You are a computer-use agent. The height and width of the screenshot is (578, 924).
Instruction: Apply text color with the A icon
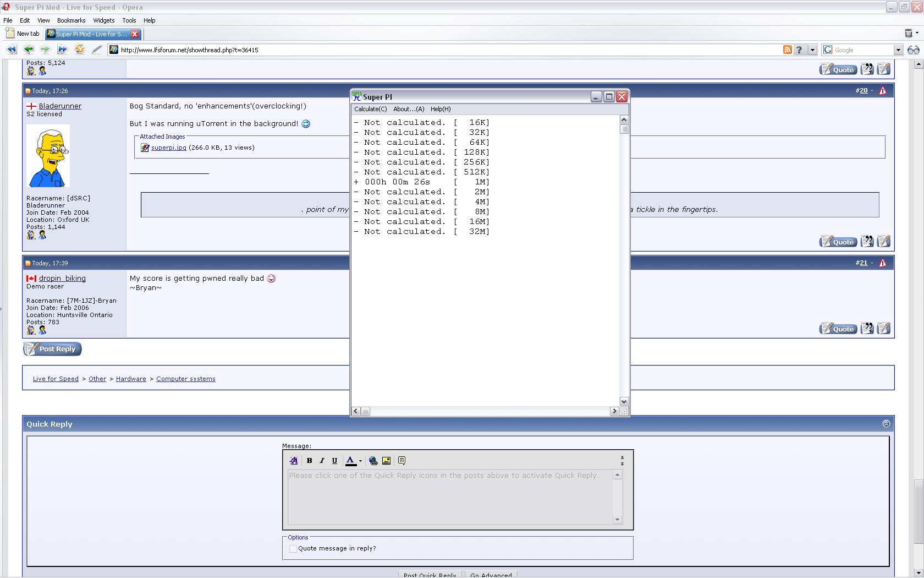350,461
